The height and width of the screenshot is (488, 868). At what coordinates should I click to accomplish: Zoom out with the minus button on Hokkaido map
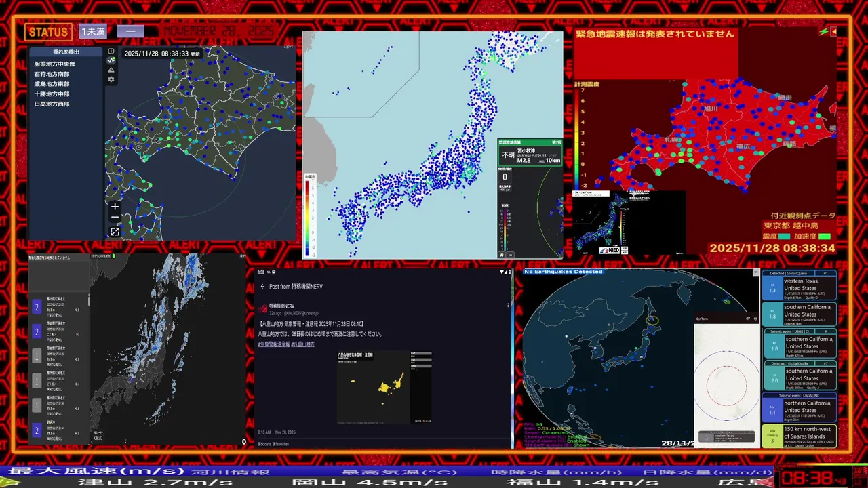click(x=115, y=218)
